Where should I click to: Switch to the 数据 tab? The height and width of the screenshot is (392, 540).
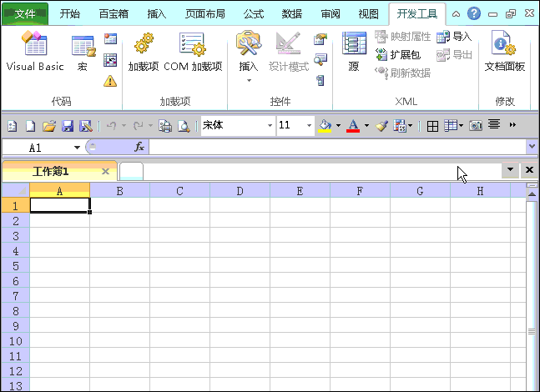[292, 14]
